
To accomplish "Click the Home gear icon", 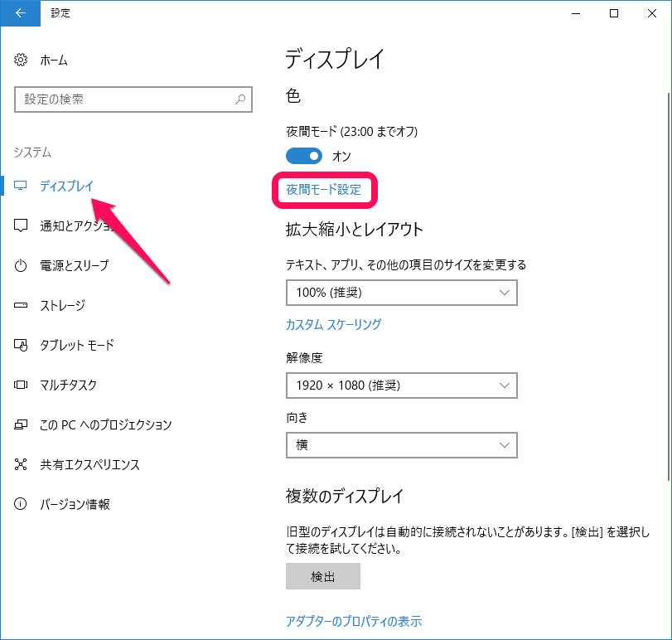I will 21,60.
